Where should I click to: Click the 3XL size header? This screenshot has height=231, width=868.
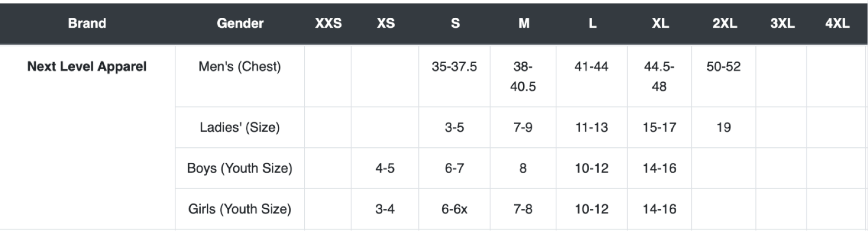(782, 23)
